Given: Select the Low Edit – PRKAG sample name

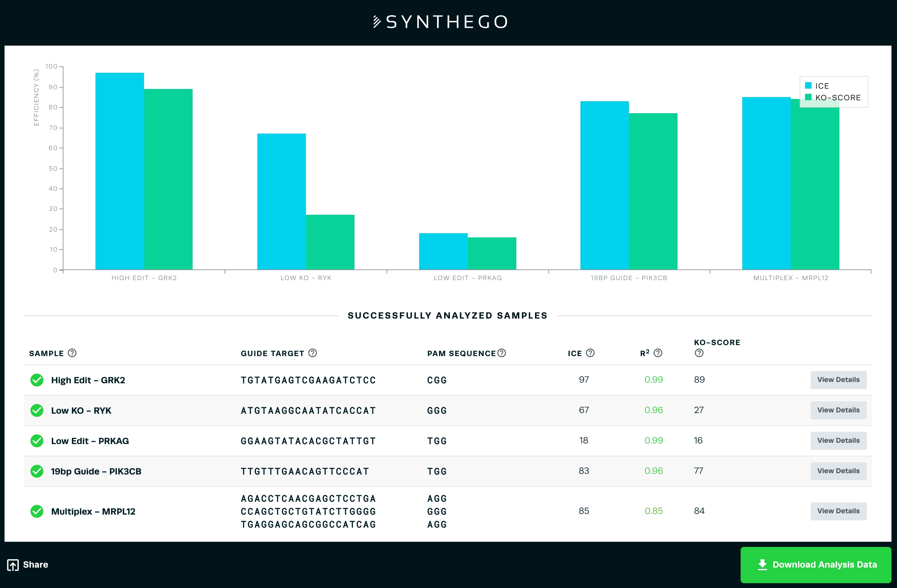Looking at the screenshot, I should 90,441.
